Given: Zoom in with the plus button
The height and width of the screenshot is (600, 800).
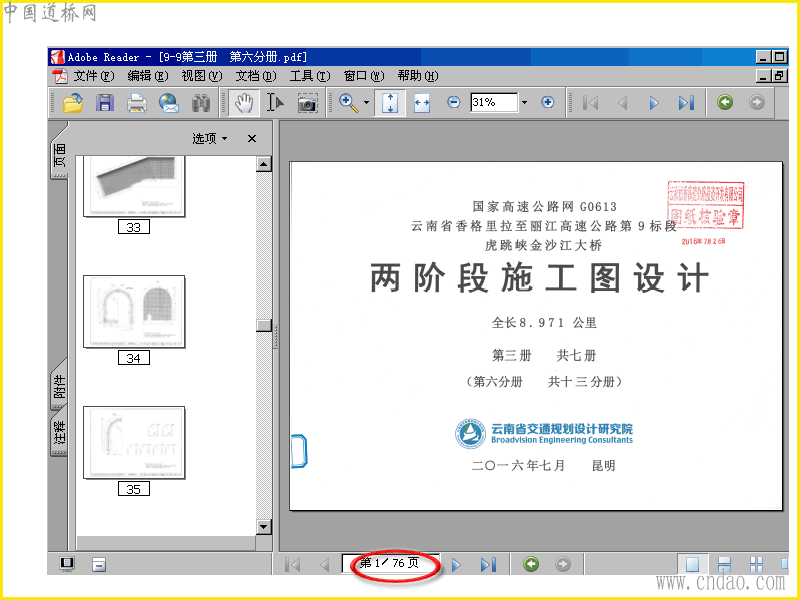Looking at the screenshot, I should [x=548, y=102].
